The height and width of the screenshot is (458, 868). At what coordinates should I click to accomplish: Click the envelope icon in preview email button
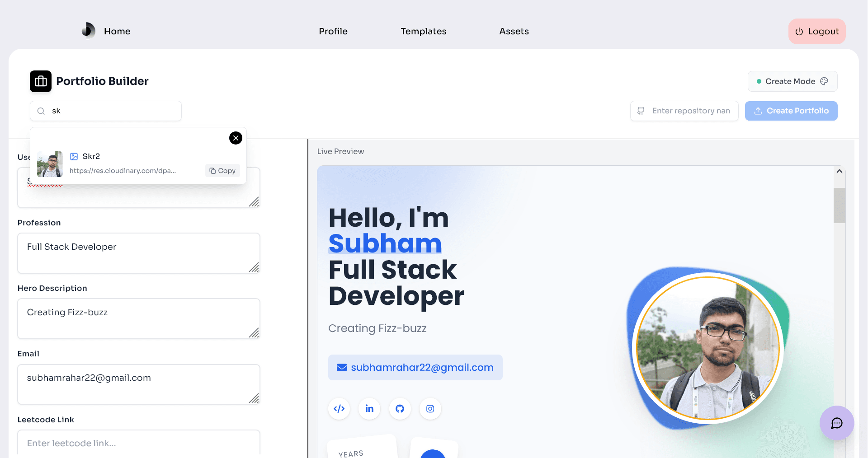click(342, 368)
